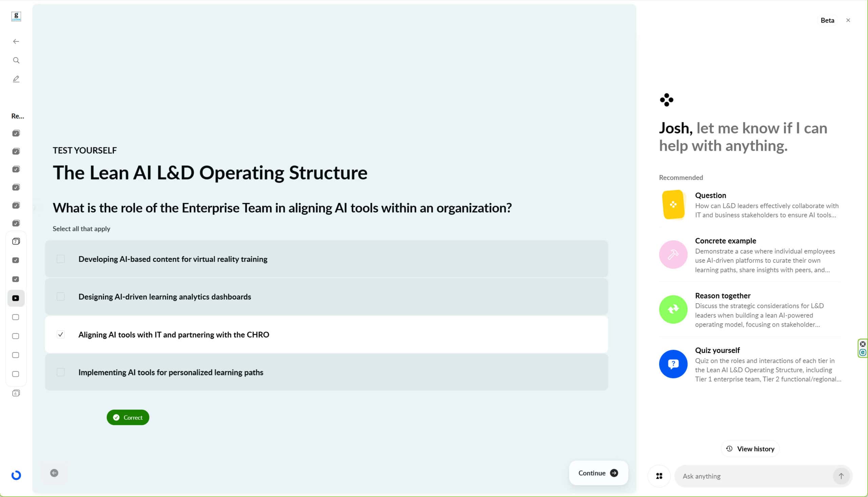The image size is (868, 497).
Task: Click the yellow Question recommendation icon
Action: tap(673, 205)
